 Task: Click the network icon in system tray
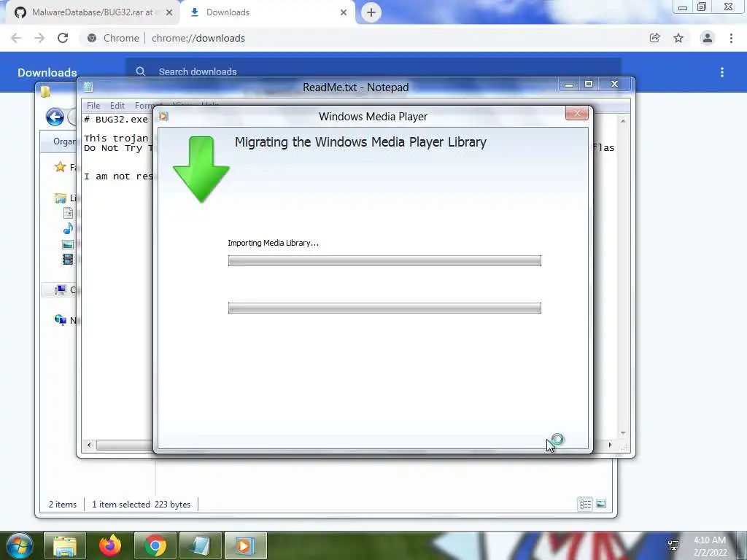tap(673, 545)
